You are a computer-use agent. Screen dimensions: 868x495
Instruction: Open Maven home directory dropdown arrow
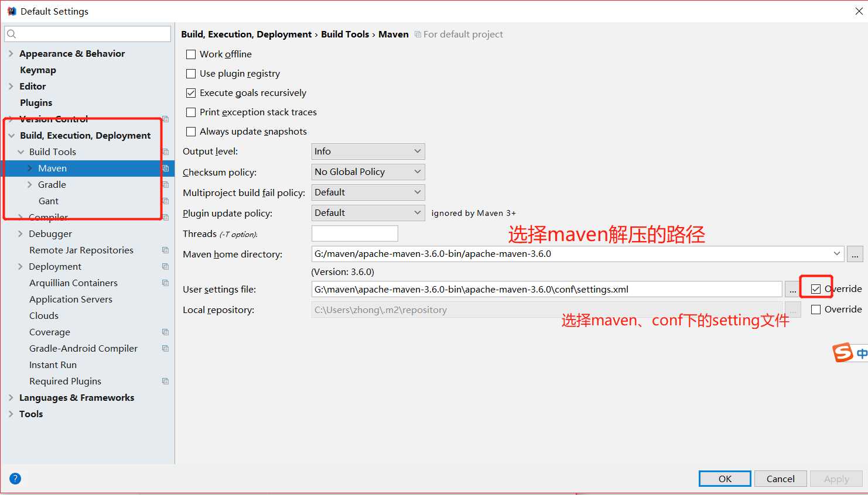836,254
